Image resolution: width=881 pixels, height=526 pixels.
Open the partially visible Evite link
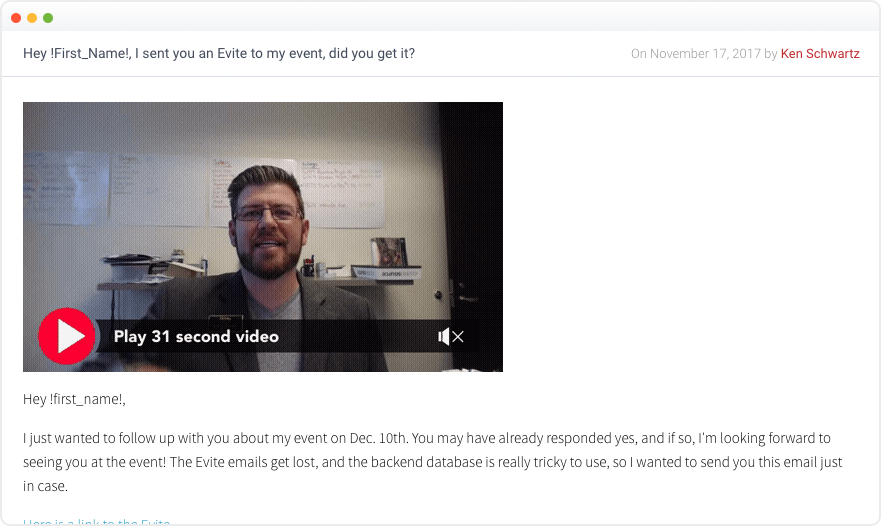(x=96, y=522)
